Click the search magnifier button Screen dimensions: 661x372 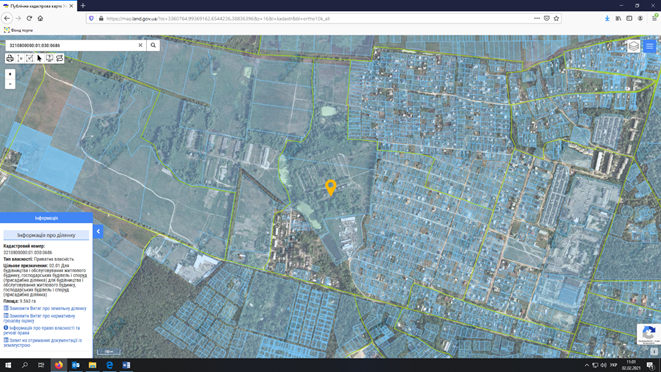coord(153,45)
